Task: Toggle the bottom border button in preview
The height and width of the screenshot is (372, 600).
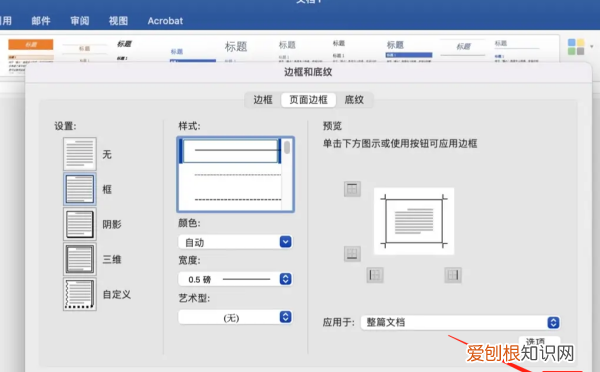Action: (x=352, y=253)
